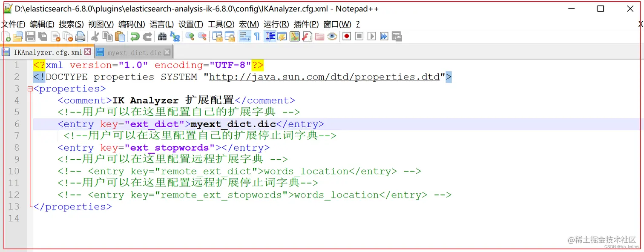Click the java.sun.com properties.dtd URL
The image size is (644, 252).
pyautogui.click(x=324, y=77)
